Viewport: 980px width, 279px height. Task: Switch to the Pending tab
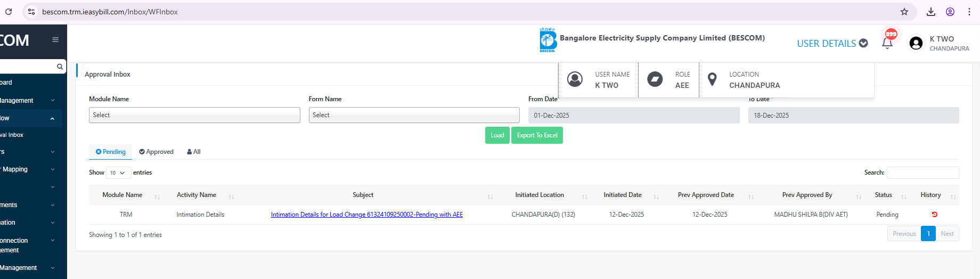[110, 152]
